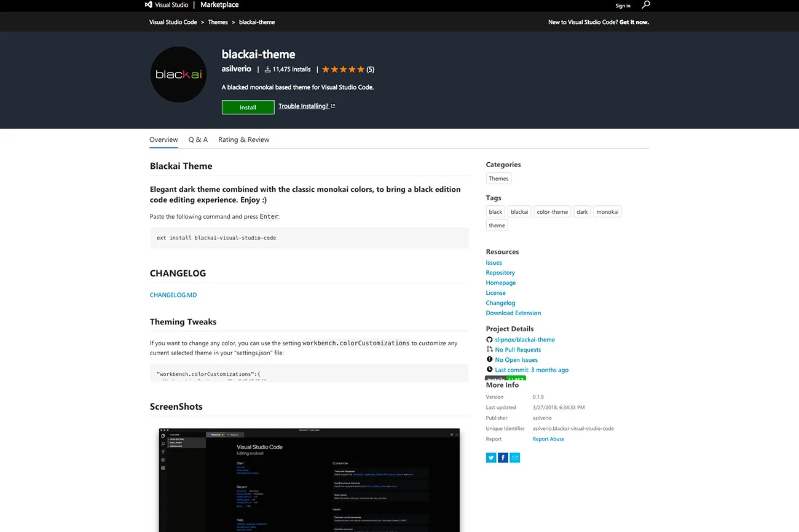Share the extension on Facebook

503,458
